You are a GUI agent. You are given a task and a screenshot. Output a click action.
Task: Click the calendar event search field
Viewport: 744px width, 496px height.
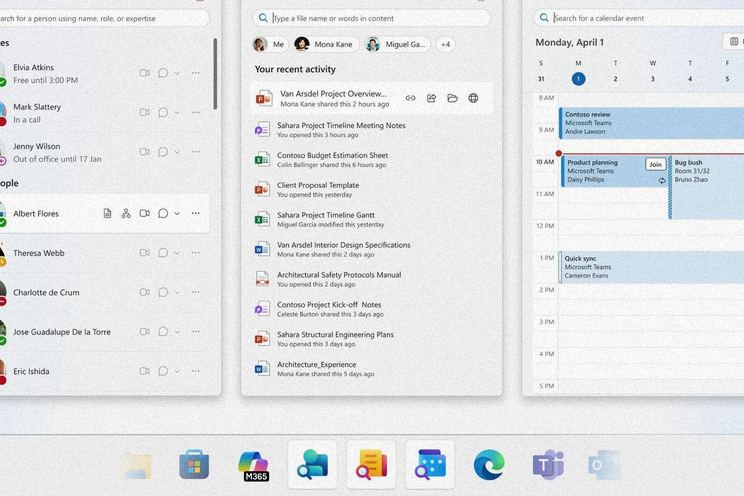pos(638,19)
